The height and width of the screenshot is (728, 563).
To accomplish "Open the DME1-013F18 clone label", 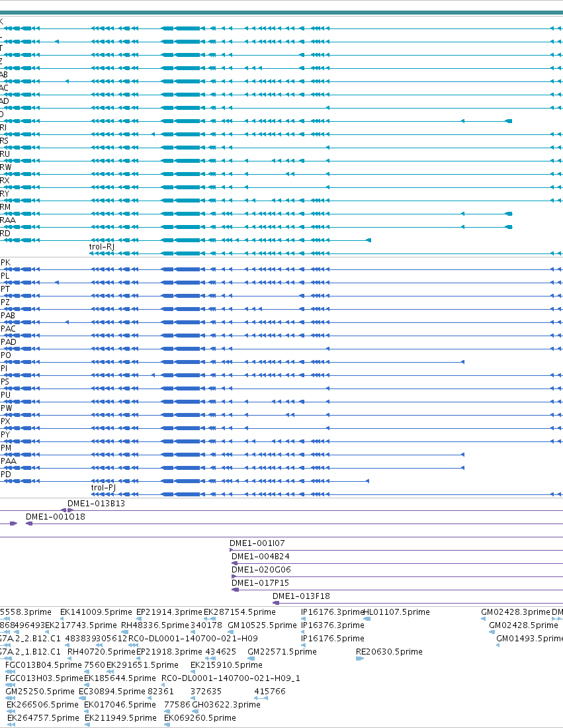I will click(301, 596).
